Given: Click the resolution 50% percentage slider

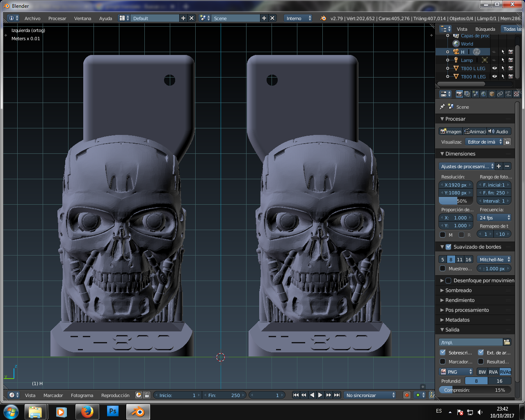Looking at the screenshot, I should [456, 201].
